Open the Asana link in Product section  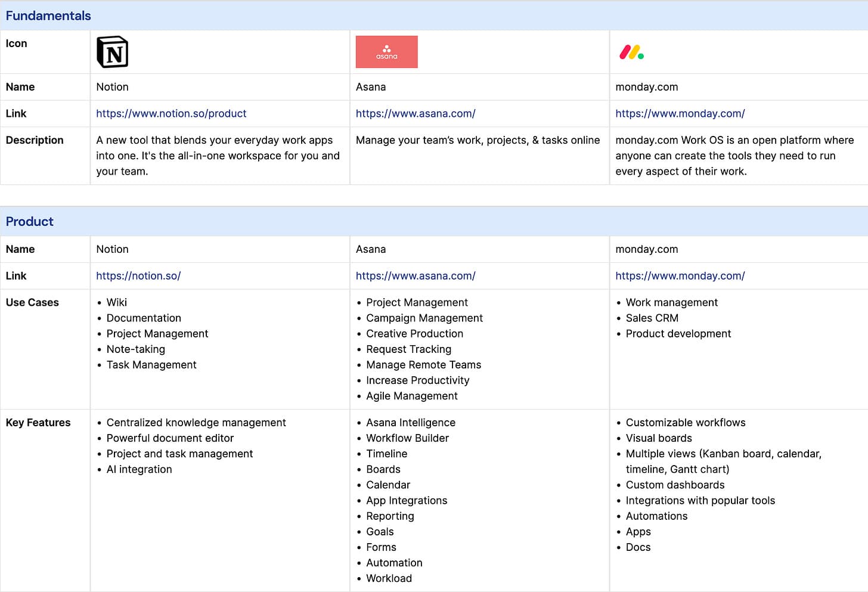coord(415,276)
